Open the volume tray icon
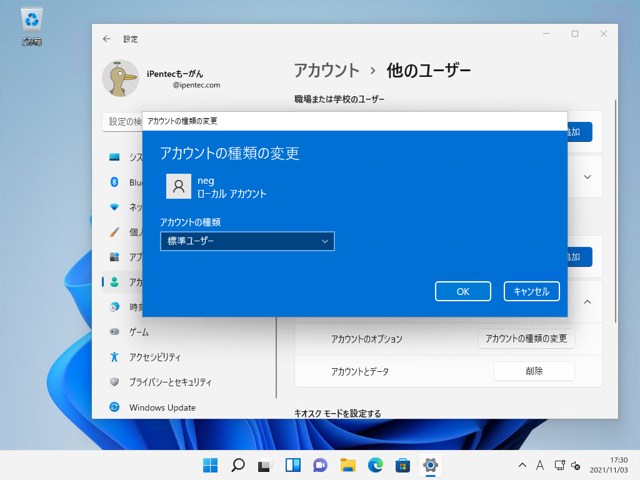The image size is (640, 480). tap(576, 465)
